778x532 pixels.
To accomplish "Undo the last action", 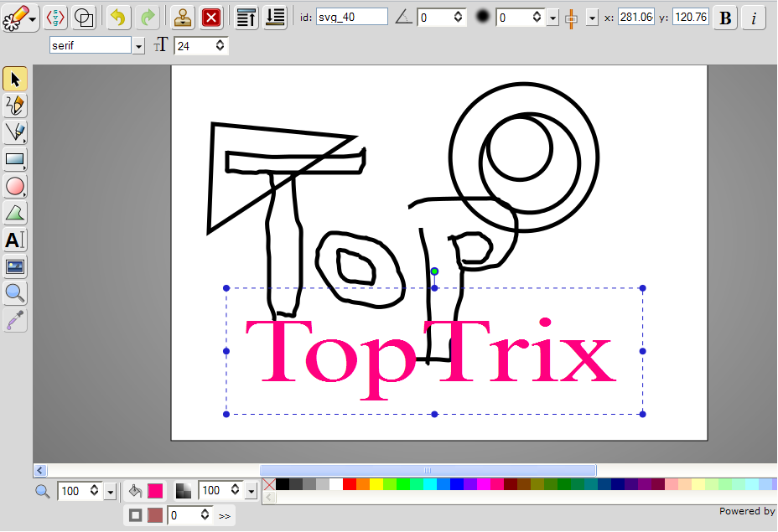I will (x=117, y=17).
